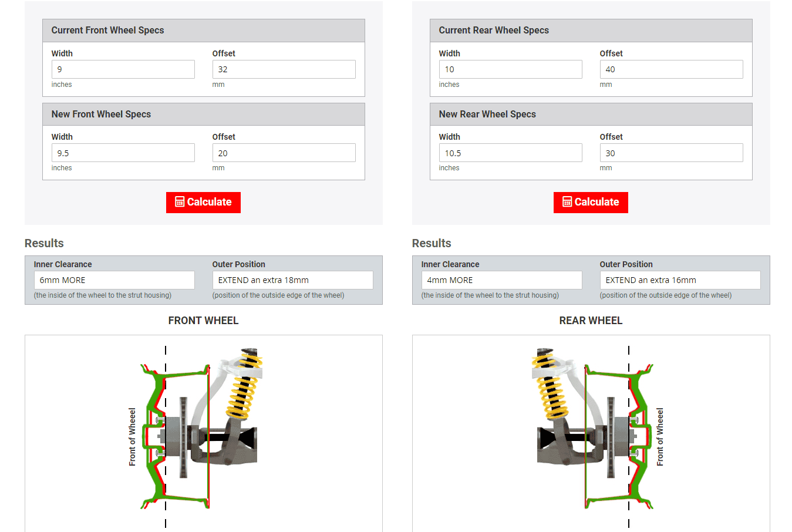
Task: Focus the current rear wheel Offset field
Action: [x=671, y=69]
